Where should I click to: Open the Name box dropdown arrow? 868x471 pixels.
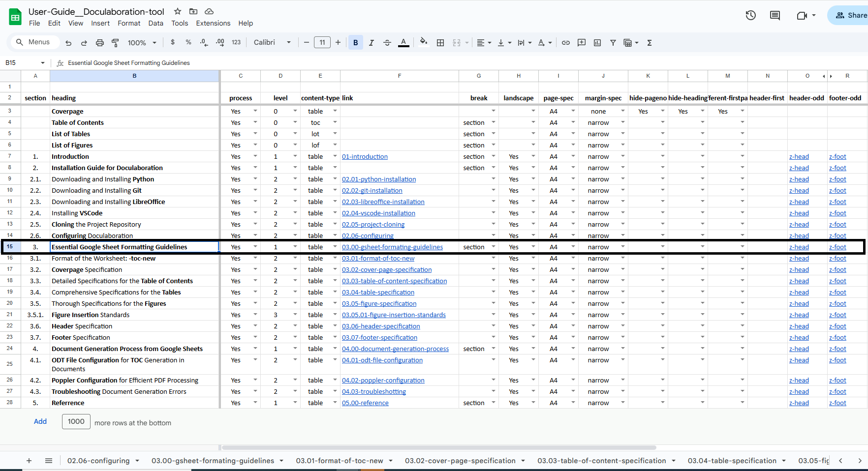(x=43, y=63)
